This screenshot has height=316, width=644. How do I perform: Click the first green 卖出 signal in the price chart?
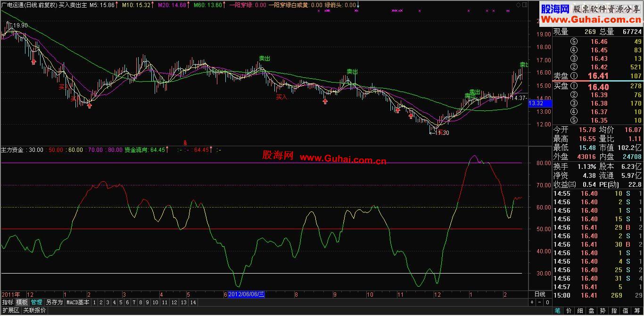[265, 58]
